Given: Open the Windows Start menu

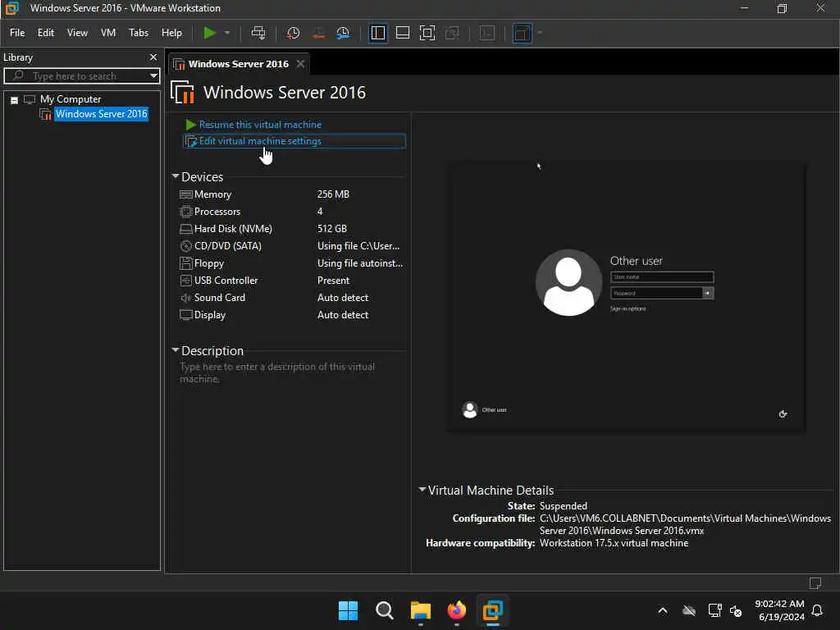Looking at the screenshot, I should click(x=348, y=610).
